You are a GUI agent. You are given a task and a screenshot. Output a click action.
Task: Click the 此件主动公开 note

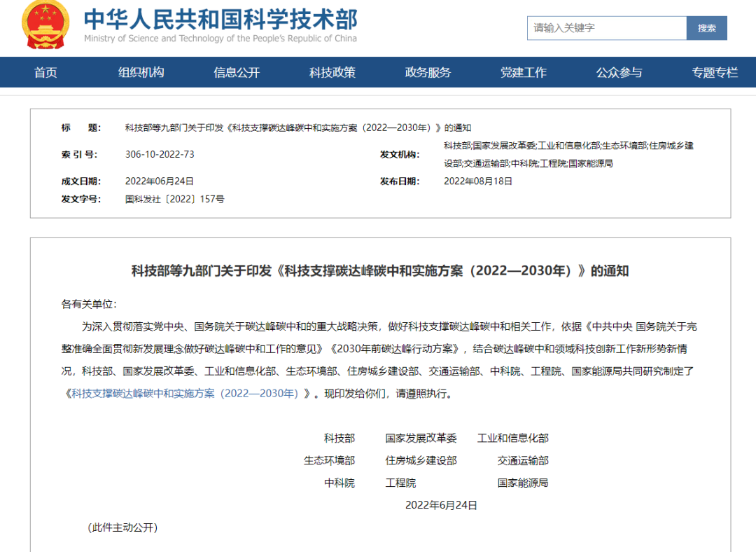click(x=122, y=527)
